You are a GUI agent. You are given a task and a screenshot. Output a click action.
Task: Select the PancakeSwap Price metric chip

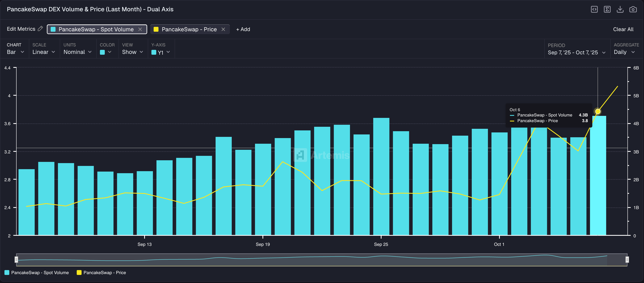pos(189,29)
